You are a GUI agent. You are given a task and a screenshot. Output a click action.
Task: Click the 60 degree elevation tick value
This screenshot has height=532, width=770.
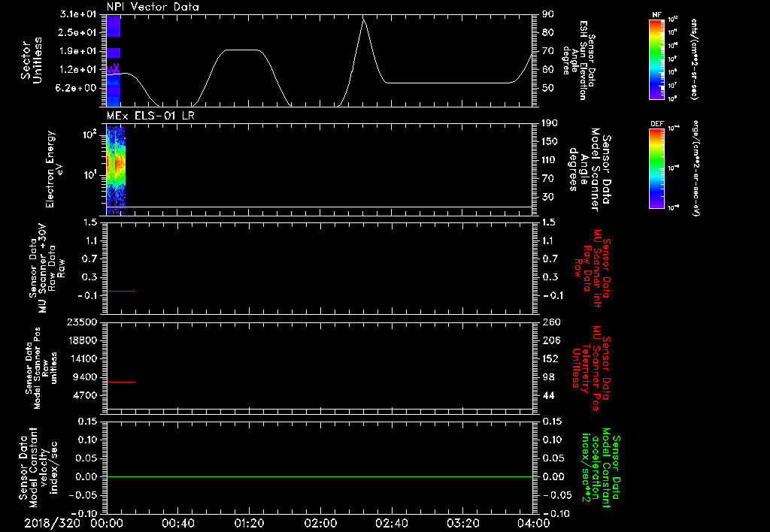tap(548, 70)
